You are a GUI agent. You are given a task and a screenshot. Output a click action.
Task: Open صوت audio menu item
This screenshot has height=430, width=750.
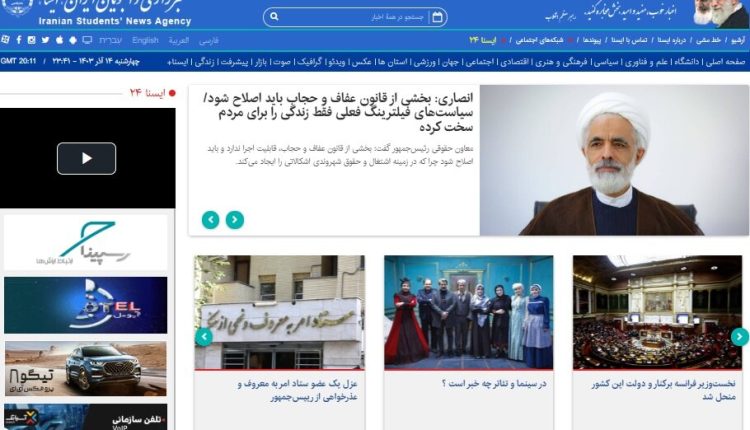(x=282, y=62)
